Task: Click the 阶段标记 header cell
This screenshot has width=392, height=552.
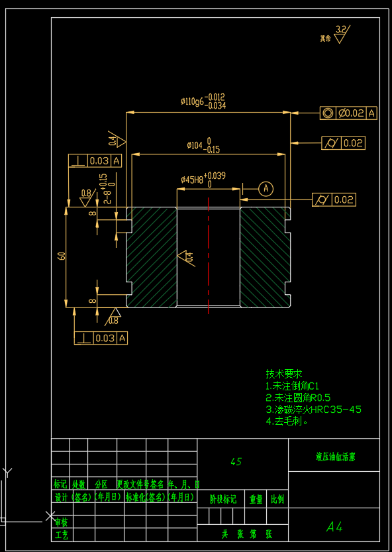Action: coord(223,499)
